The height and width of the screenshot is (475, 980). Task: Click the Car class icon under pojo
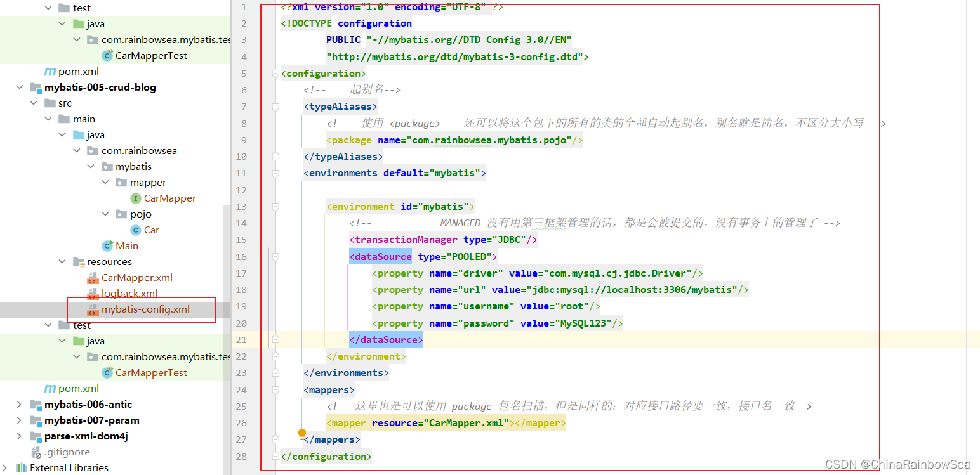(x=136, y=230)
